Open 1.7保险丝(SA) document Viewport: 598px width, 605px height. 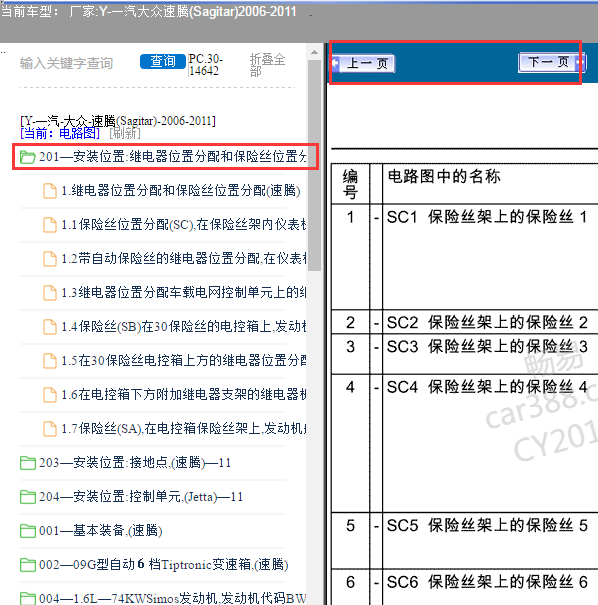(x=184, y=428)
